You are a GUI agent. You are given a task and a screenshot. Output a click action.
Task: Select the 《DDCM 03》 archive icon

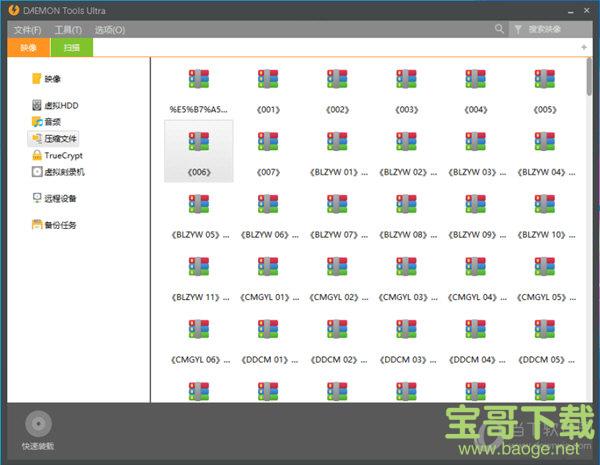pos(406,329)
